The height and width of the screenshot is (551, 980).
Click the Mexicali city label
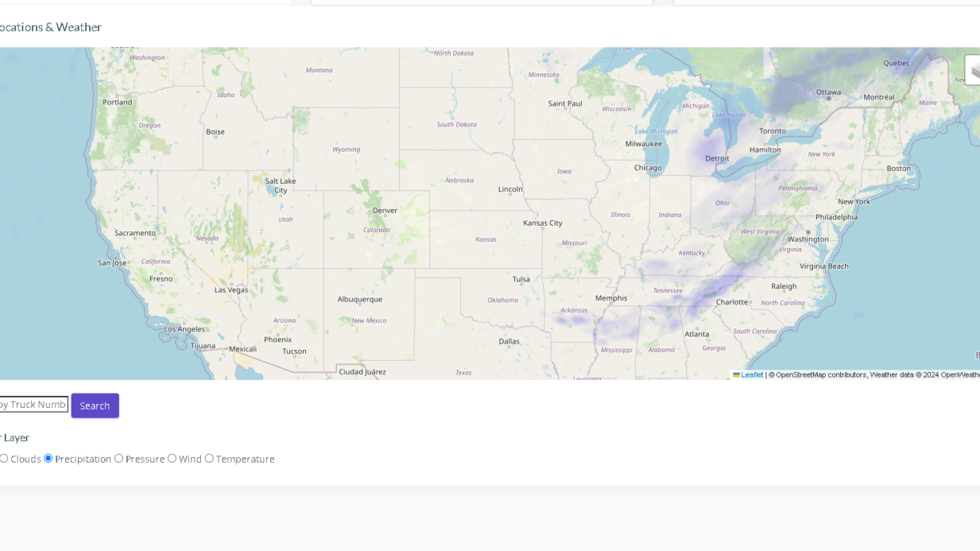[x=243, y=349]
